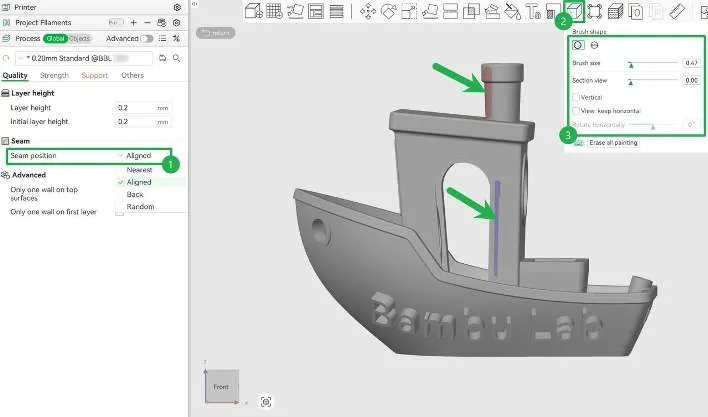This screenshot has height=417, width=708.
Task: Select the Measure ruler tool
Action: coord(677,11)
